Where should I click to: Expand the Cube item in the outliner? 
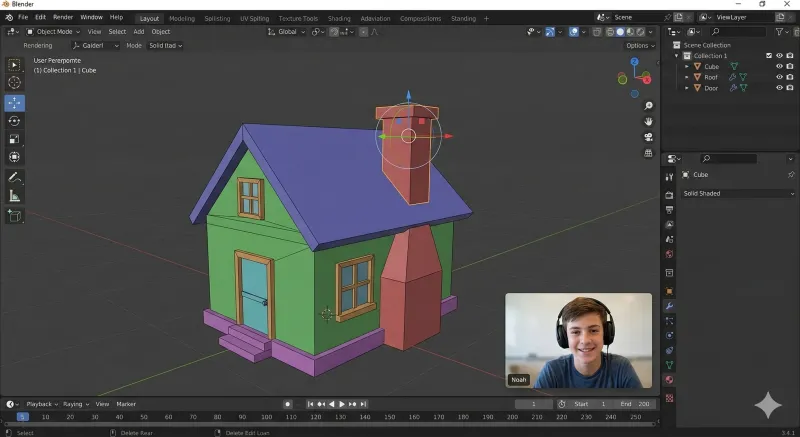coord(687,67)
